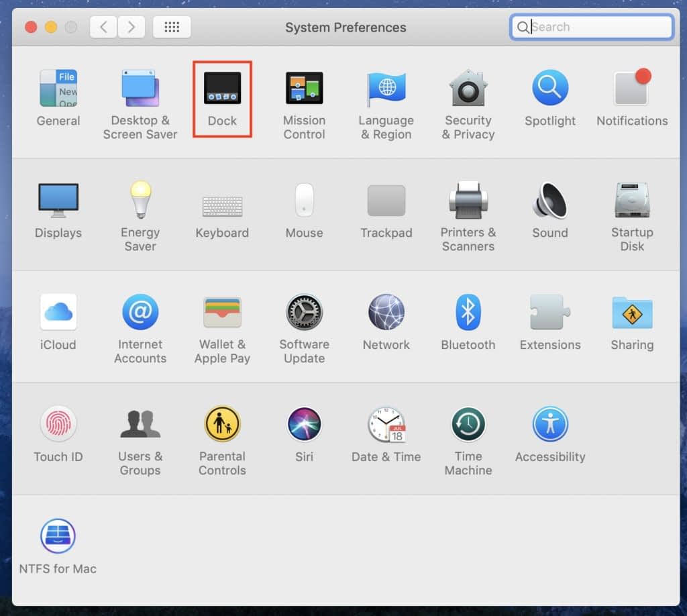Click the Show All grid button

[x=172, y=27]
